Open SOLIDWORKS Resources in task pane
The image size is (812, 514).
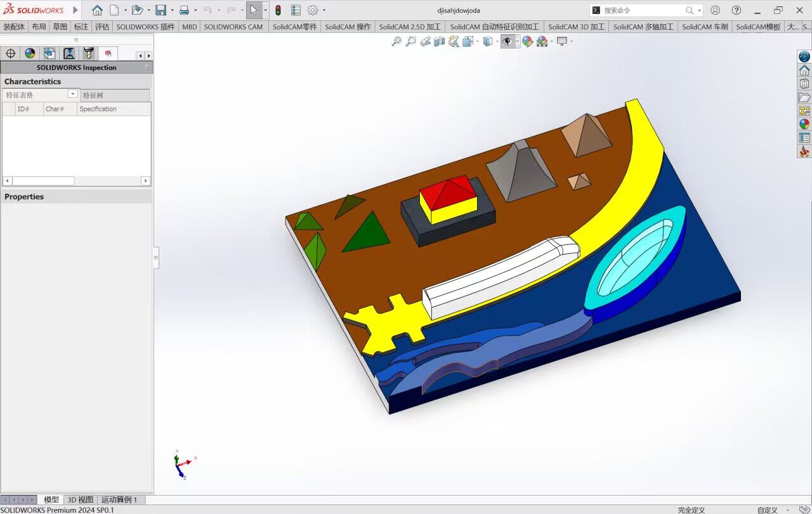tap(804, 70)
